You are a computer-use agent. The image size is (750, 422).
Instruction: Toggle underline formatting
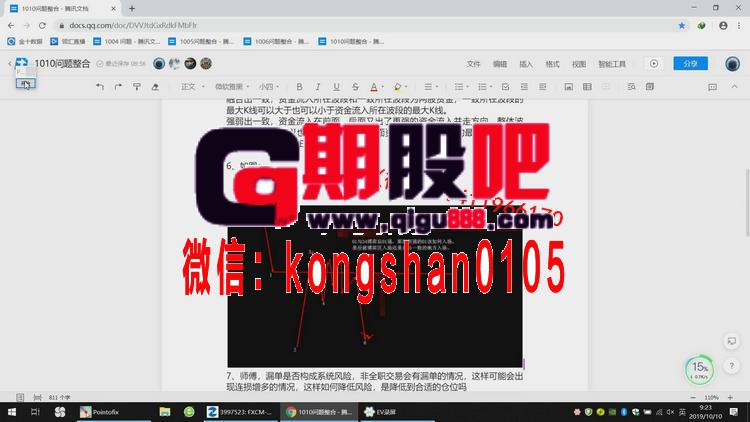click(336, 87)
